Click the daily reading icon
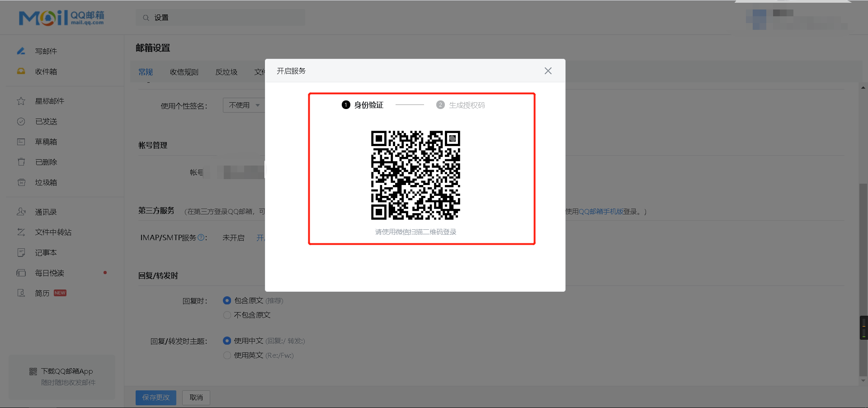The height and width of the screenshot is (408, 868). click(21, 273)
